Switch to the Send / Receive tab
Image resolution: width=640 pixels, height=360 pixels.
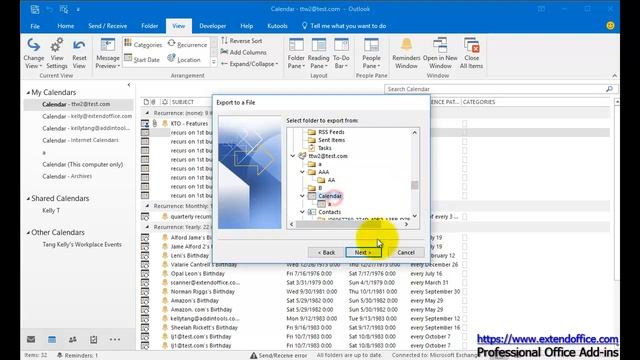(107, 26)
